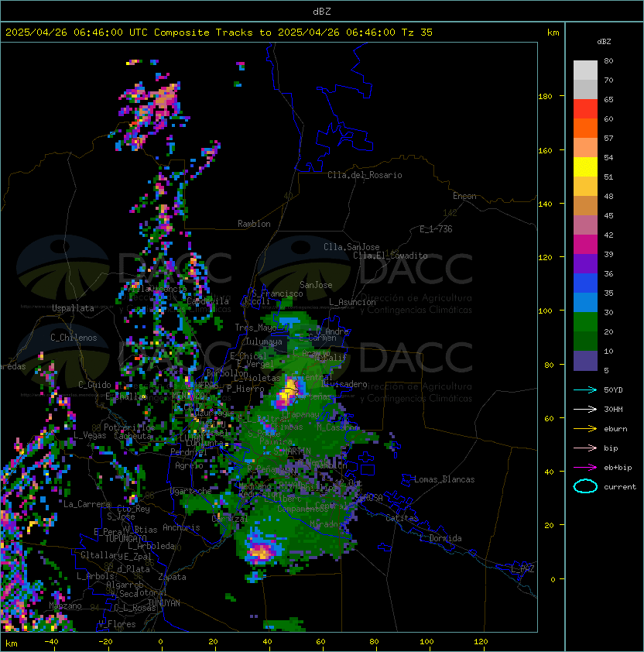644x652 pixels.
Task: Select the magenta 39-42 dBZ swatch
Action: pos(585,245)
